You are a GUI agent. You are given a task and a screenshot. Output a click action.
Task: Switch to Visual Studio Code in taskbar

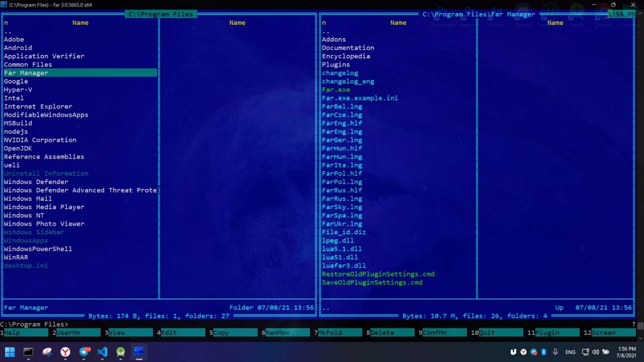(x=102, y=352)
